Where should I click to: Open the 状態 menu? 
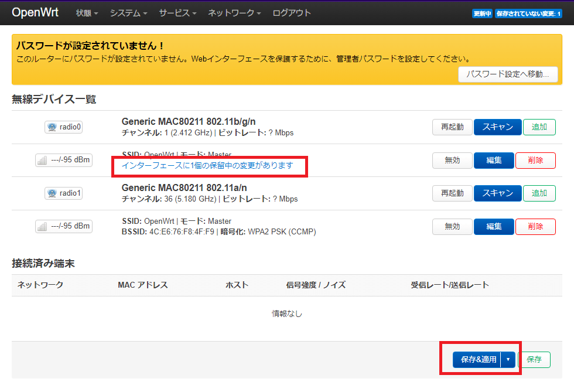pyautogui.click(x=86, y=12)
